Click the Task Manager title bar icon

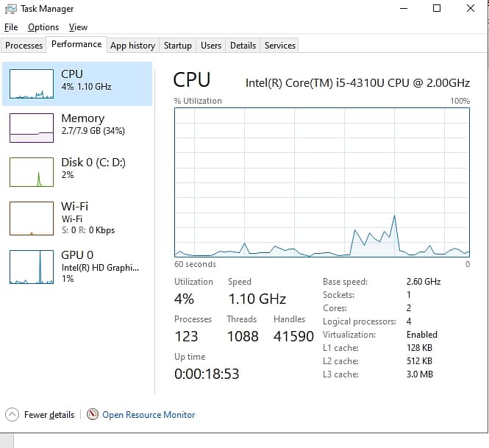tap(11, 9)
